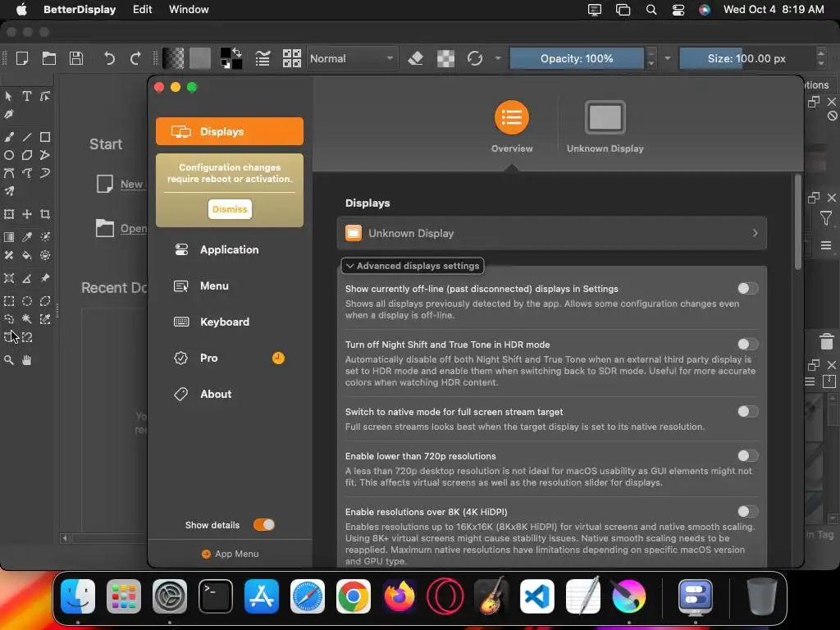Select the Crop tool
This screenshot has height=630, width=840.
pyautogui.click(x=45, y=214)
